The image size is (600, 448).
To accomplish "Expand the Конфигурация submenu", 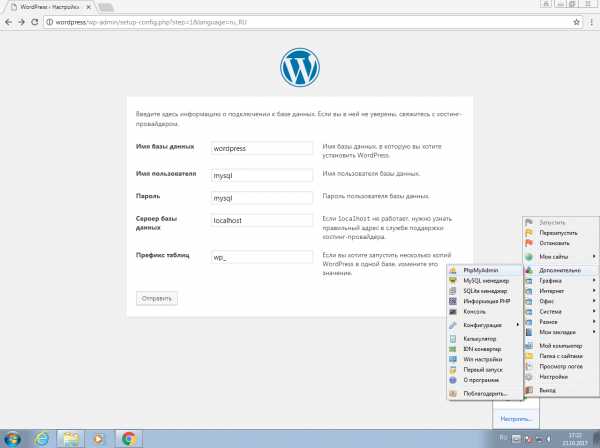I will pyautogui.click(x=485, y=325).
